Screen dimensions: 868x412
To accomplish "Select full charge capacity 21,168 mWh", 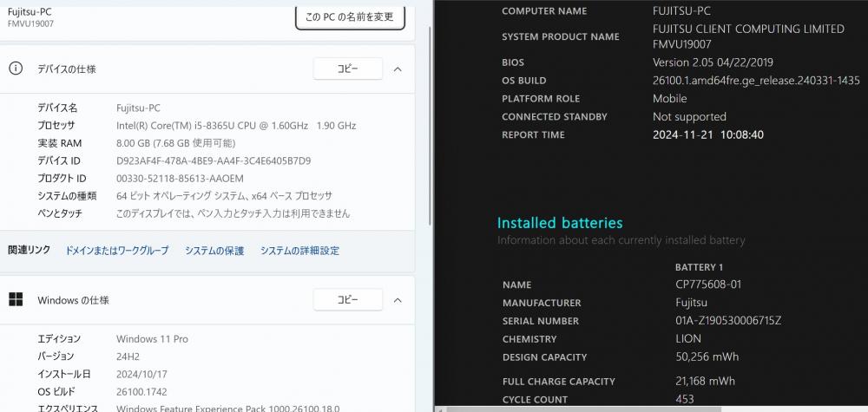I will pyautogui.click(x=705, y=381).
